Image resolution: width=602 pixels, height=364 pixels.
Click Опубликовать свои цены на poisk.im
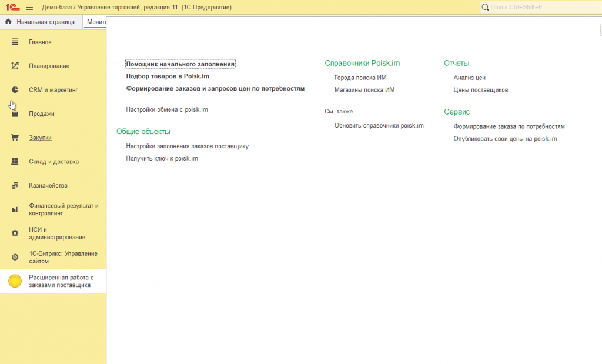tap(505, 139)
